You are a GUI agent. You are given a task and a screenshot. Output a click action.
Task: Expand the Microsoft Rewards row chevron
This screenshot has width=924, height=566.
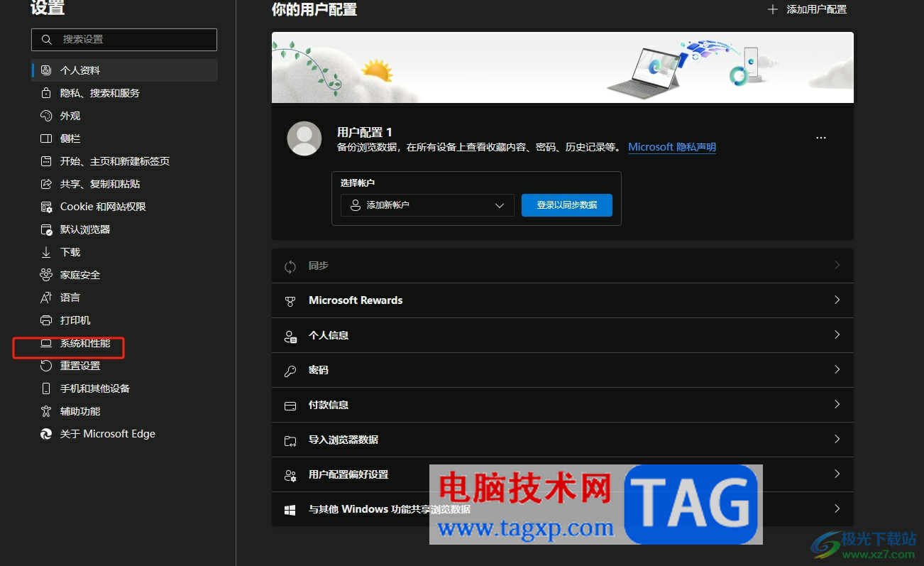point(837,300)
